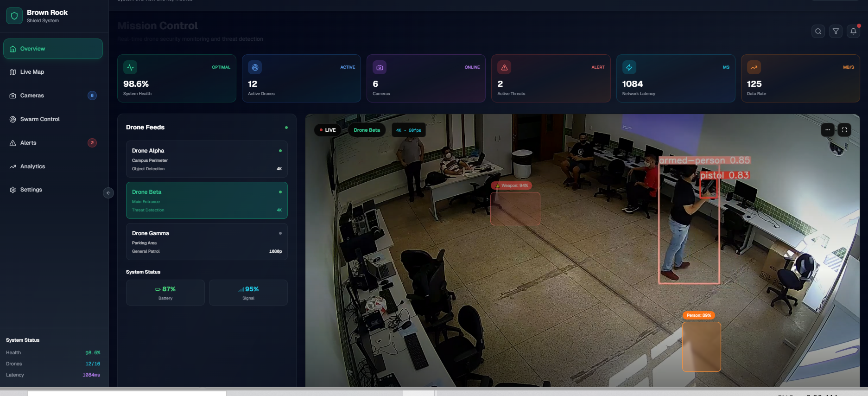Open the 125 Data Rate card

[800, 78]
